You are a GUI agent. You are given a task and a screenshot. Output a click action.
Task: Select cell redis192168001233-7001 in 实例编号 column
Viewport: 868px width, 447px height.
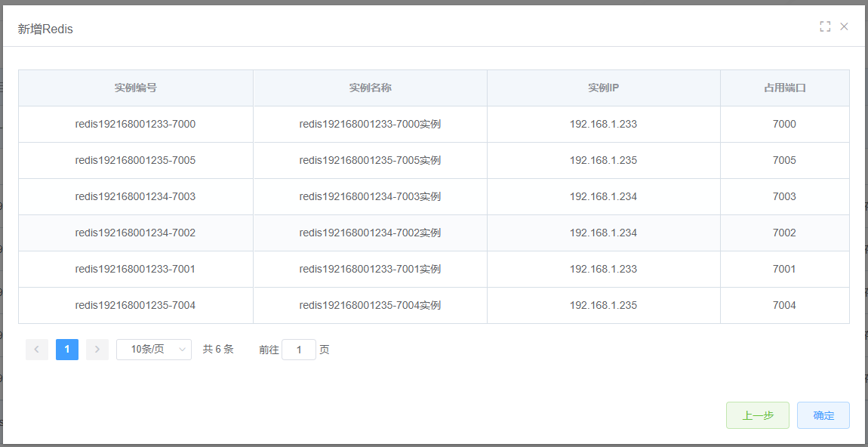(136, 270)
